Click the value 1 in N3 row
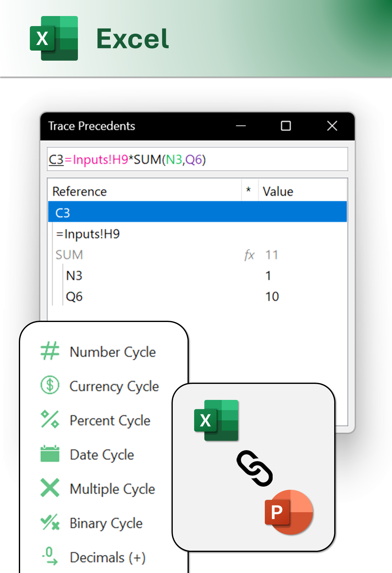The image size is (392, 573). click(268, 276)
